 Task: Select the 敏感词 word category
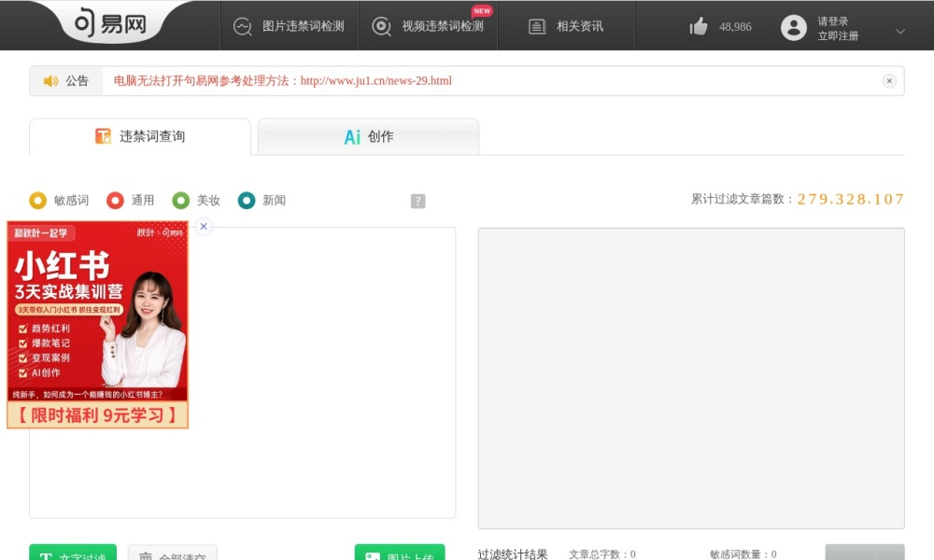click(37, 200)
